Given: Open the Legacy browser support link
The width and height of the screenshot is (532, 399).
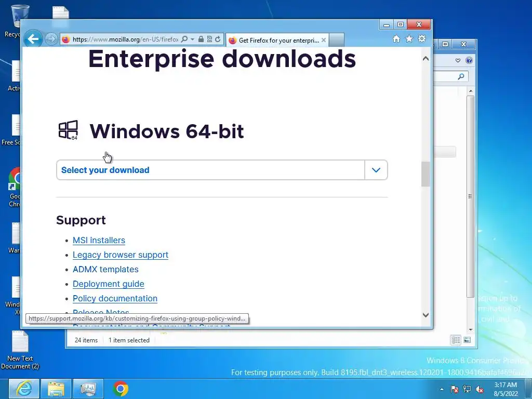Looking at the screenshot, I should (121, 255).
